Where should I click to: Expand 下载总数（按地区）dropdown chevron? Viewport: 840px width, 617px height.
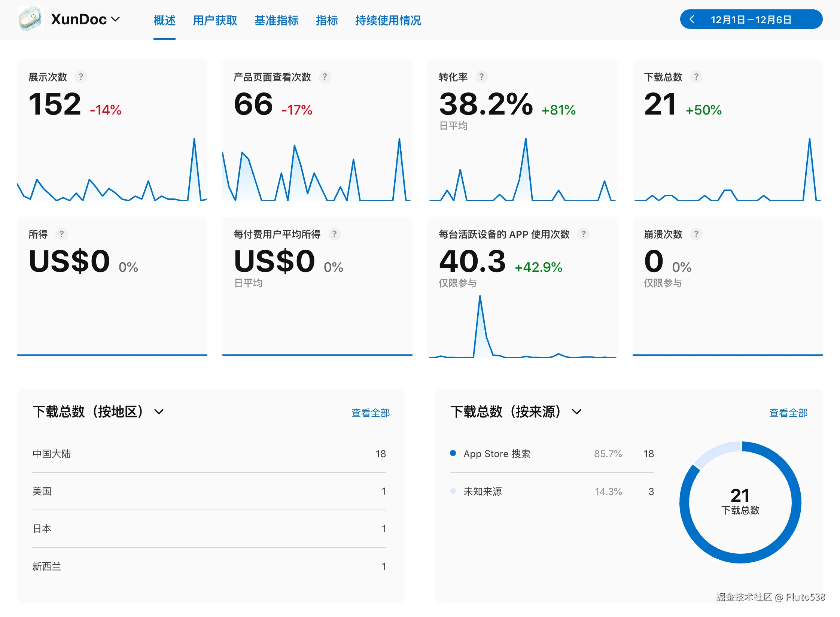[x=159, y=412]
